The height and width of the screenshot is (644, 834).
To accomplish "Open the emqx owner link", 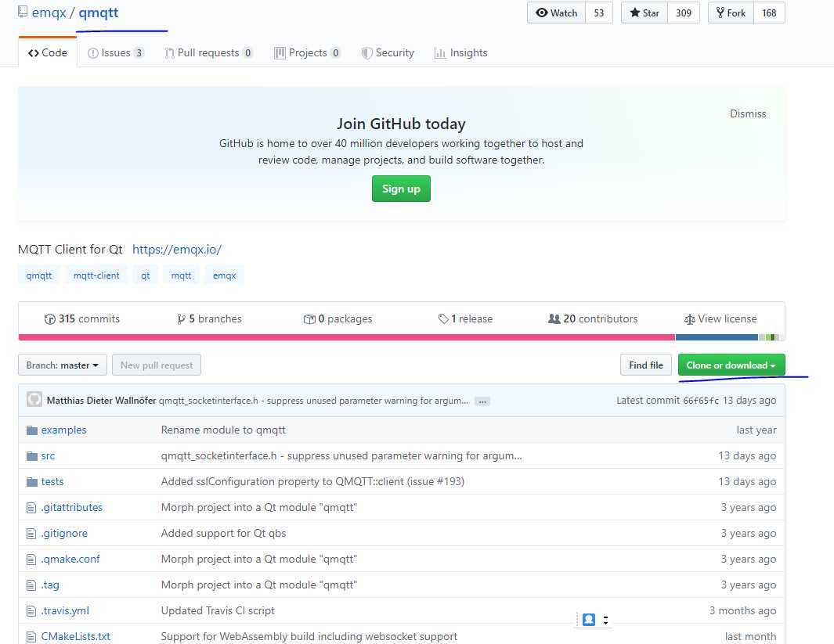I will coord(49,13).
